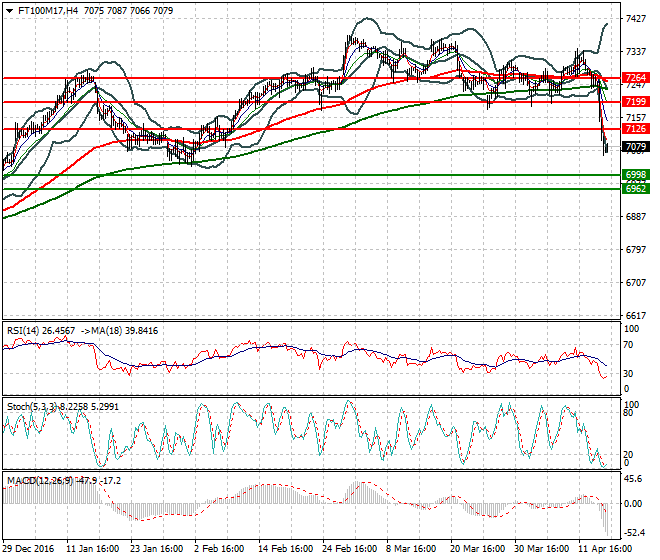660x560 pixels.
Task: Select the FT100M17,H4 chart title text
Action: coord(48,11)
